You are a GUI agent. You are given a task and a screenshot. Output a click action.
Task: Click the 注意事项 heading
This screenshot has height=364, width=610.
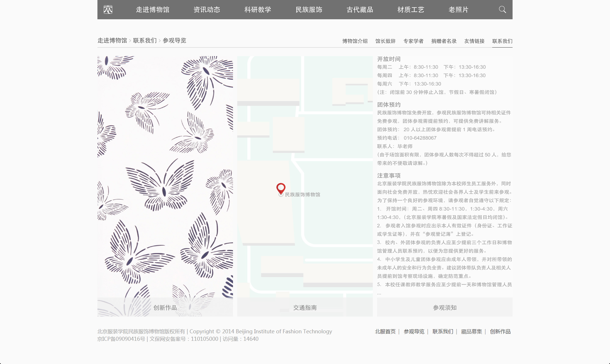click(x=389, y=176)
